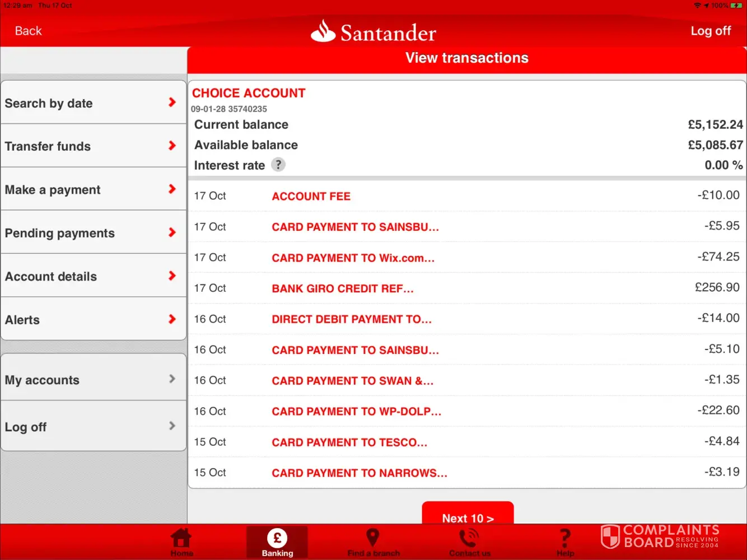Load the Next 10 transactions
Image resolution: width=747 pixels, height=560 pixels.
click(x=468, y=514)
